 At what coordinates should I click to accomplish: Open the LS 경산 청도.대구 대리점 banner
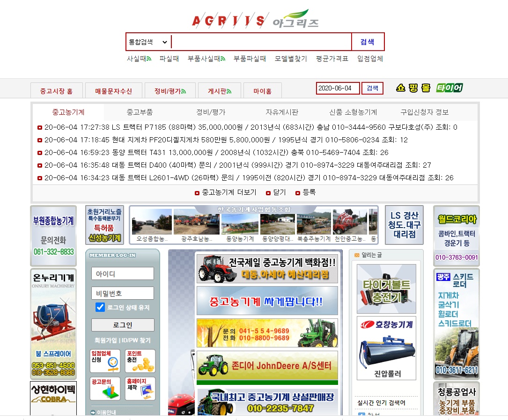pos(405,225)
